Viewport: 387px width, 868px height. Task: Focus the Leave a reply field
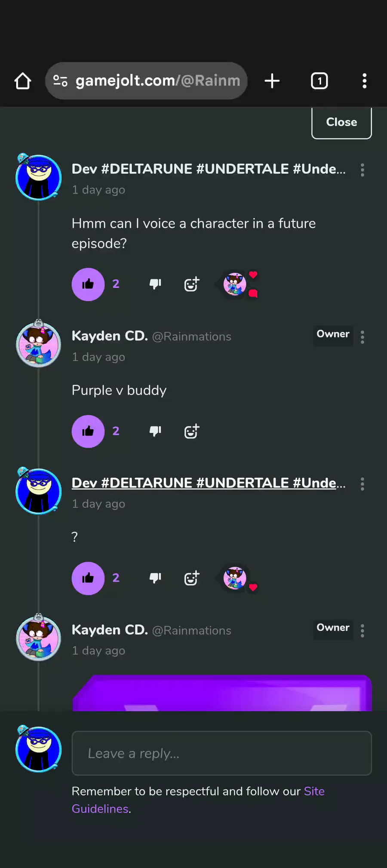pos(221,753)
